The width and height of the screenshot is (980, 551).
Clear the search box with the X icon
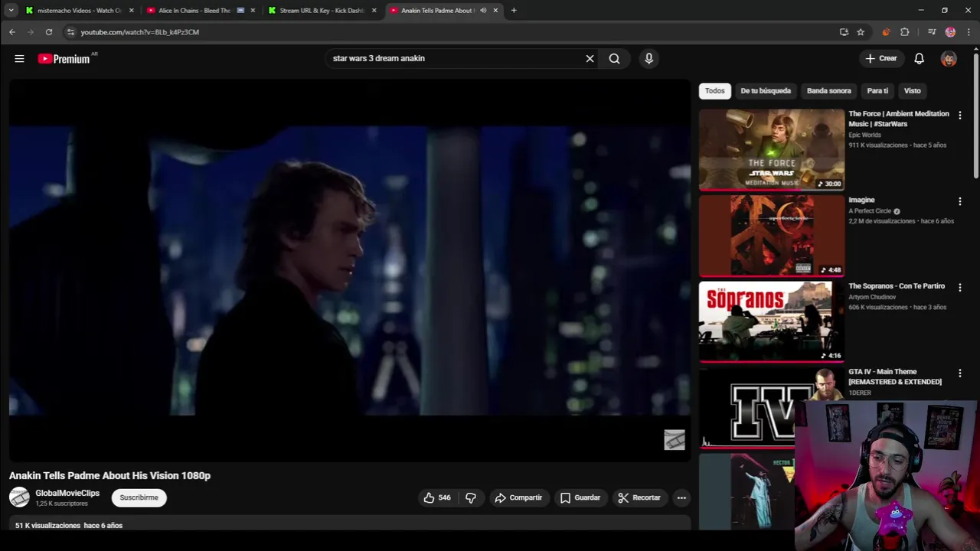(590, 58)
